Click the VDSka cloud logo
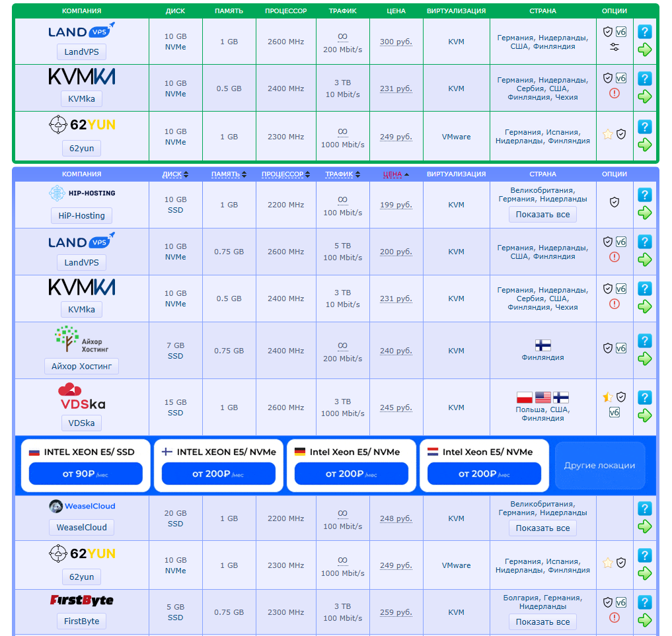 click(x=82, y=396)
